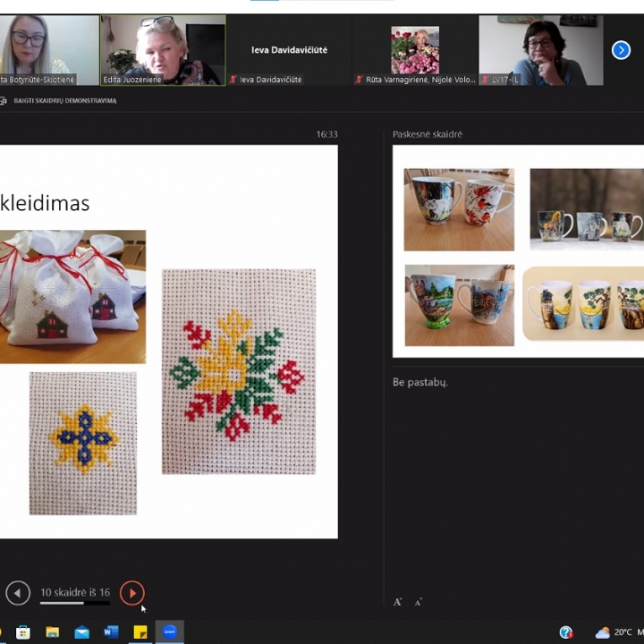
Task: Click the next slide preview with mugs
Action: 519,252
